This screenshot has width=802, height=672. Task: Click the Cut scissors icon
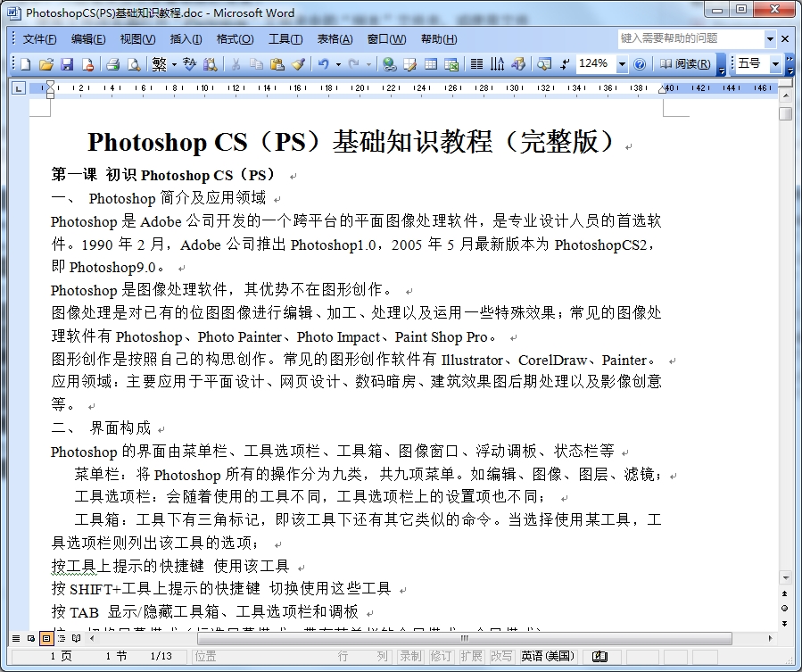(236, 64)
